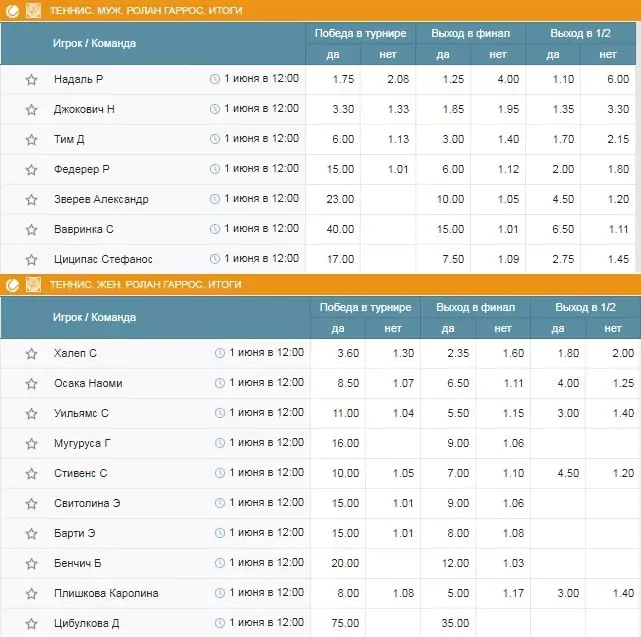This screenshot has width=641, height=637.
Task: Choose Тим Д tournament win 6.00
Action: tap(343, 139)
